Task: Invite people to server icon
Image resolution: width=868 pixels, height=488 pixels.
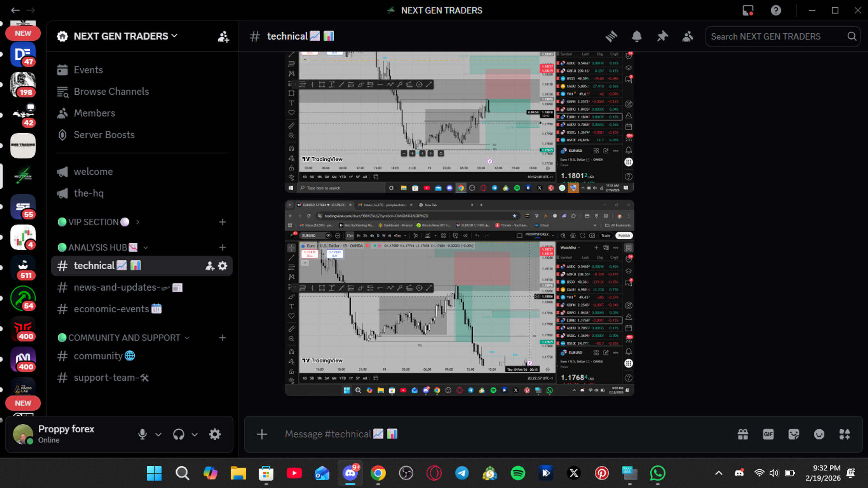Action: coord(223,36)
